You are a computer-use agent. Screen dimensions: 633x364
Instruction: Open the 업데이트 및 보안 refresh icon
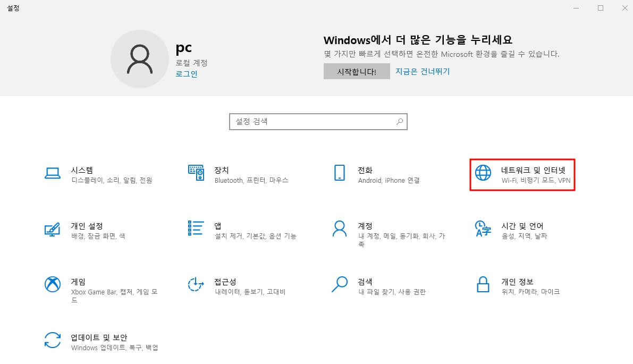click(53, 340)
